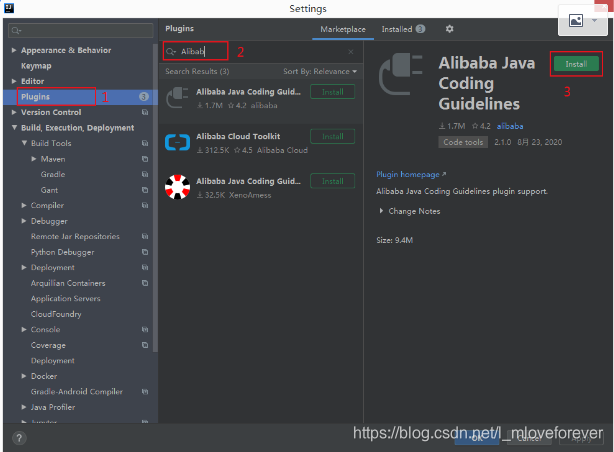
Task: Expand the Debugger node
Action: (x=24, y=221)
